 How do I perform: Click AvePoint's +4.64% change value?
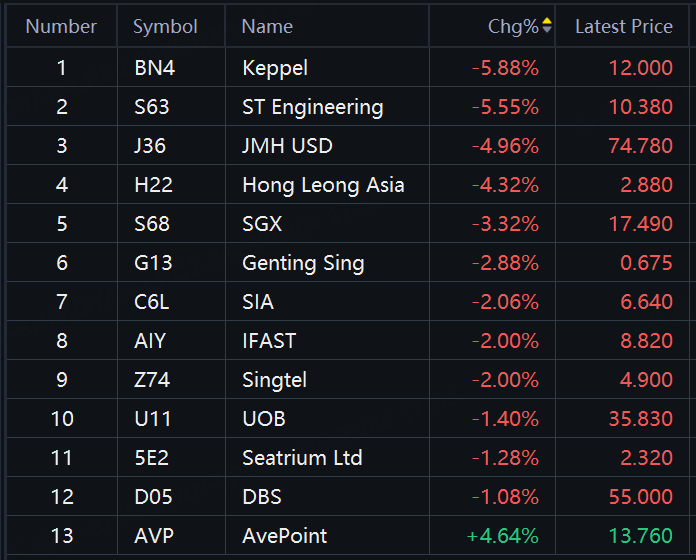[x=502, y=536]
